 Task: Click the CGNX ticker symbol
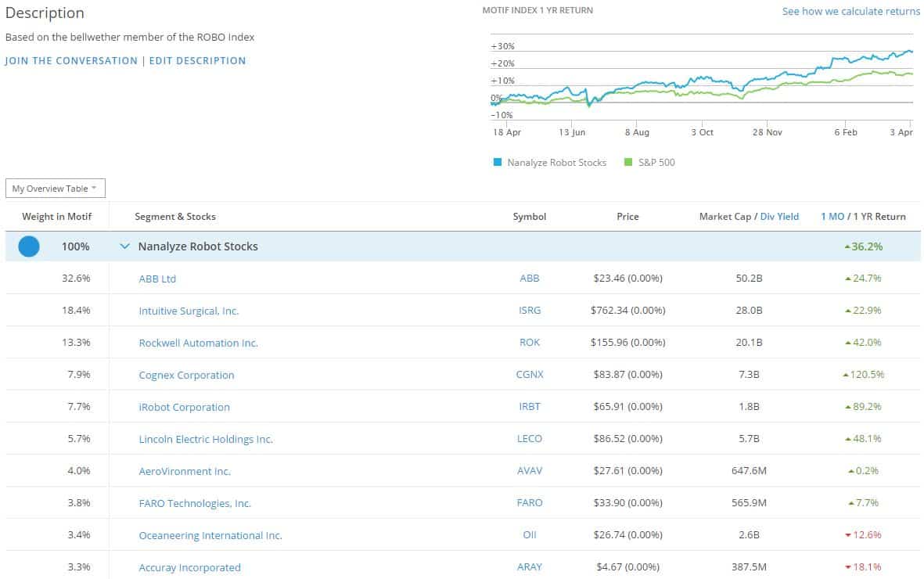(x=530, y=375)
